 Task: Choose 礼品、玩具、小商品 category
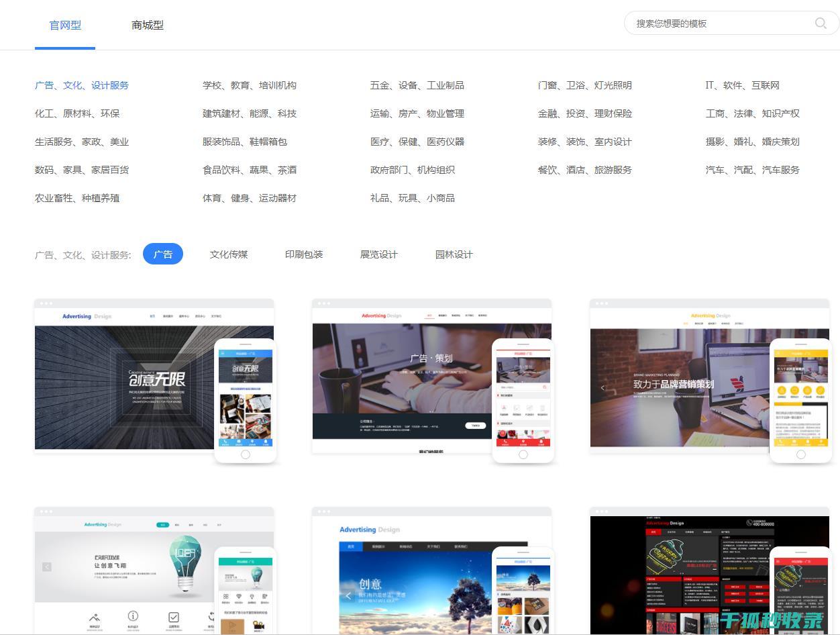pos(413,198)
